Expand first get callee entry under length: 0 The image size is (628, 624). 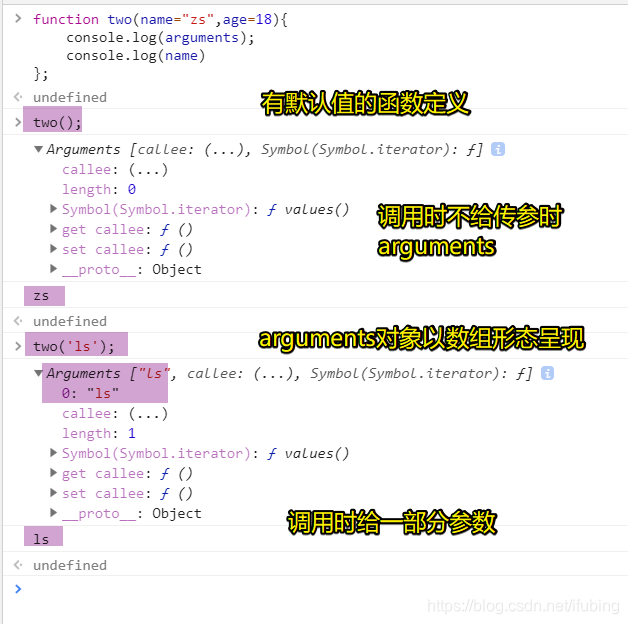pos(53,229)
